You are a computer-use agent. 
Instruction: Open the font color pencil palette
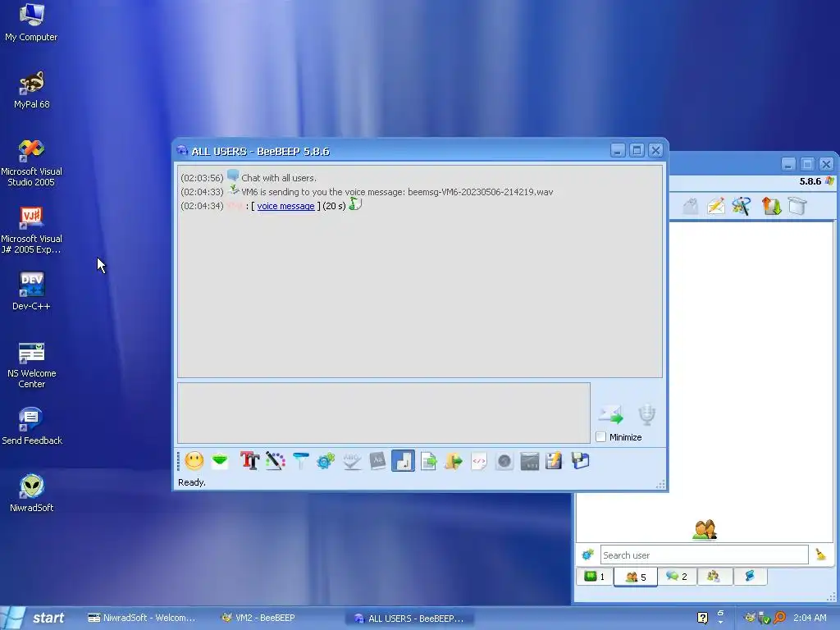276,461
